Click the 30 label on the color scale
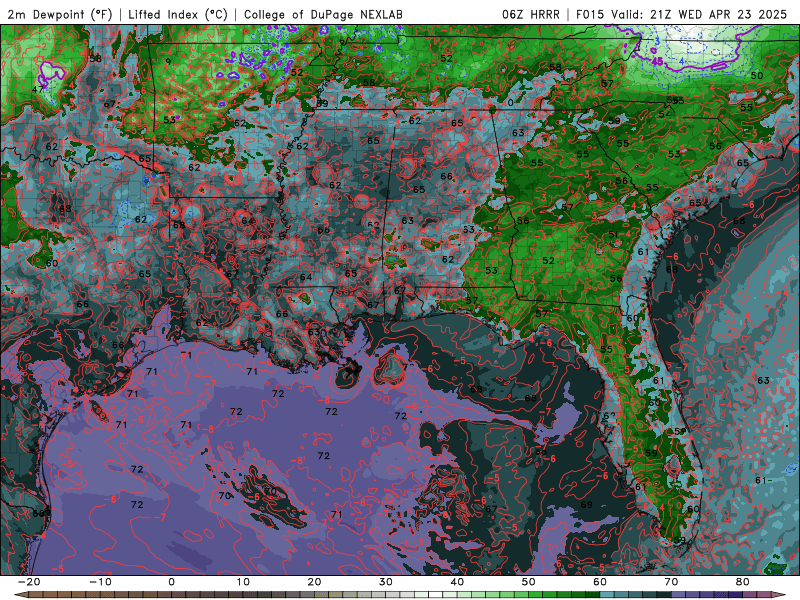Image resolution: width=800 pixels, height=600 pixels. 386,582
